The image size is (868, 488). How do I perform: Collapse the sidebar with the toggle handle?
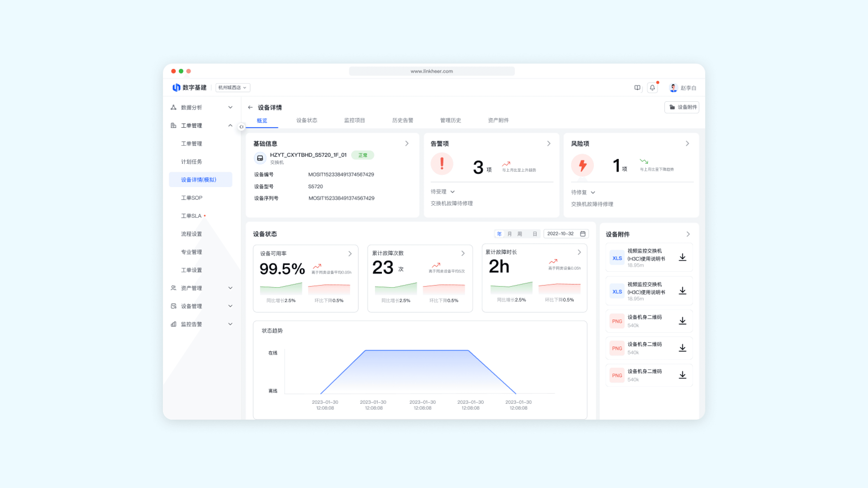point(241,127)
